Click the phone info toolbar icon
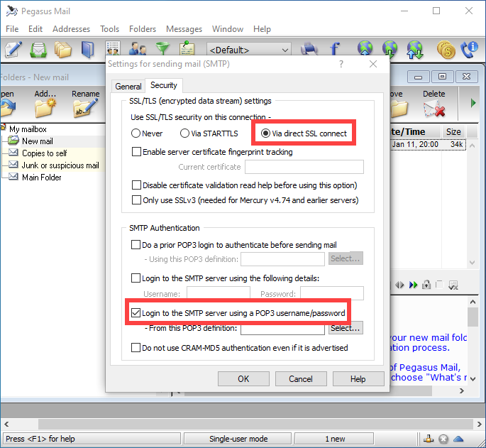486x448 pixels. [469, 50]
